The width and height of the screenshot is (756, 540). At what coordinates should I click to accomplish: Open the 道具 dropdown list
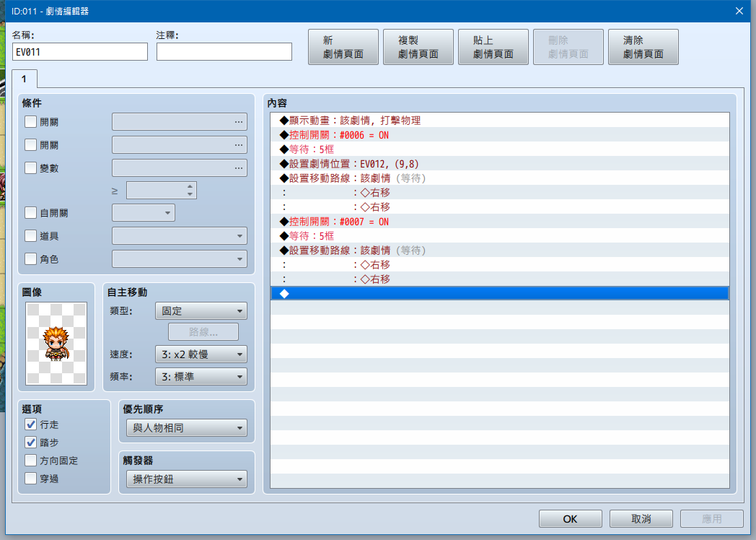(180, 236)
